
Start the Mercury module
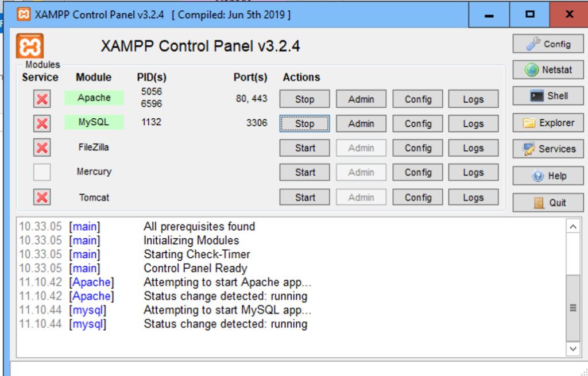tap(304, 172)
